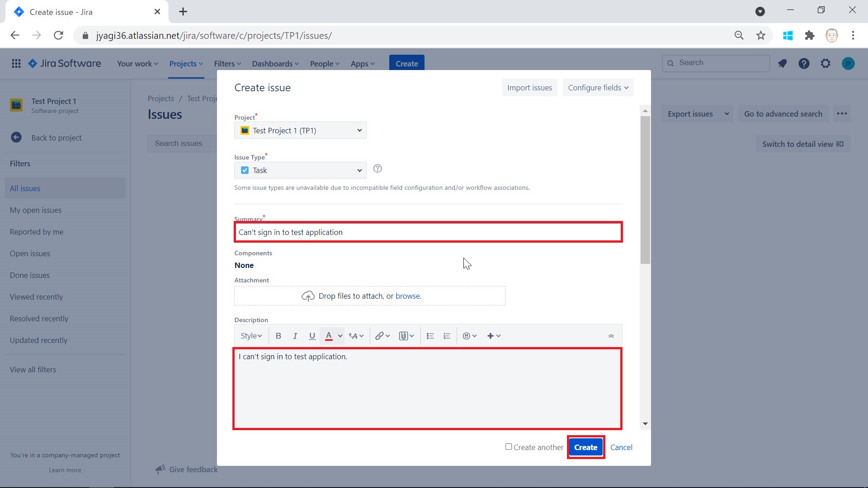Click the text color picker icon
This screenshot has height=488, width=868.
(329, 335)
